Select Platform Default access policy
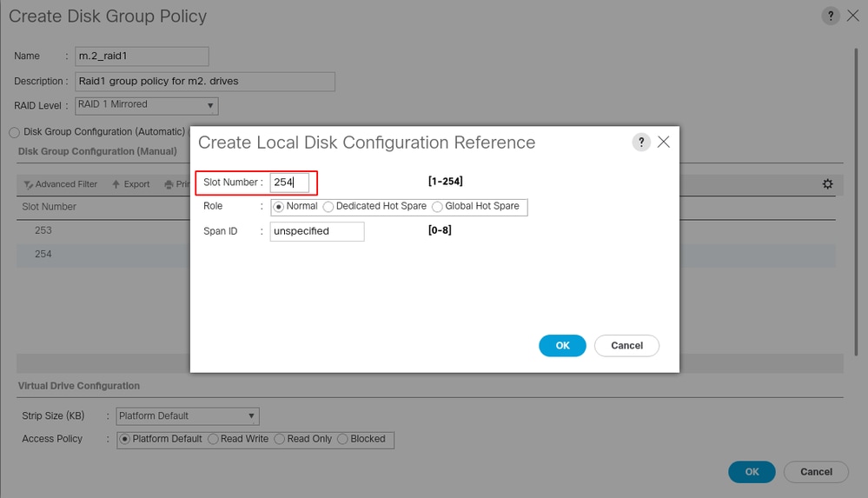 [x=124, y=439]
